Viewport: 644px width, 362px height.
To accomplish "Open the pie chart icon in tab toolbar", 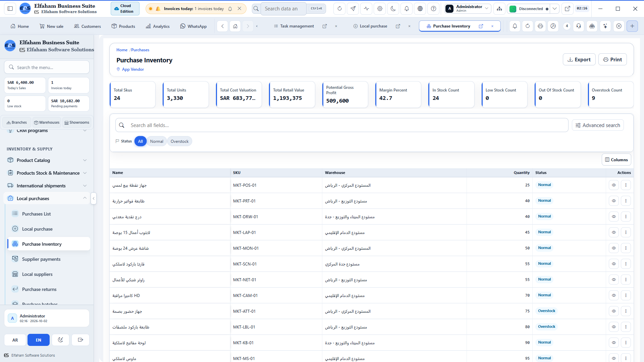I will [553, 26].
